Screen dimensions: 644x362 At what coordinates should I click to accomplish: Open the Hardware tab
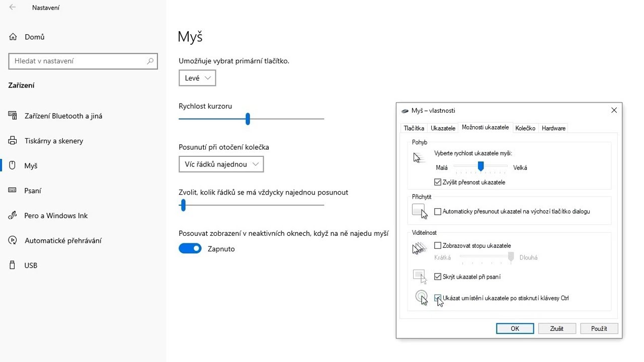point(553,128)
